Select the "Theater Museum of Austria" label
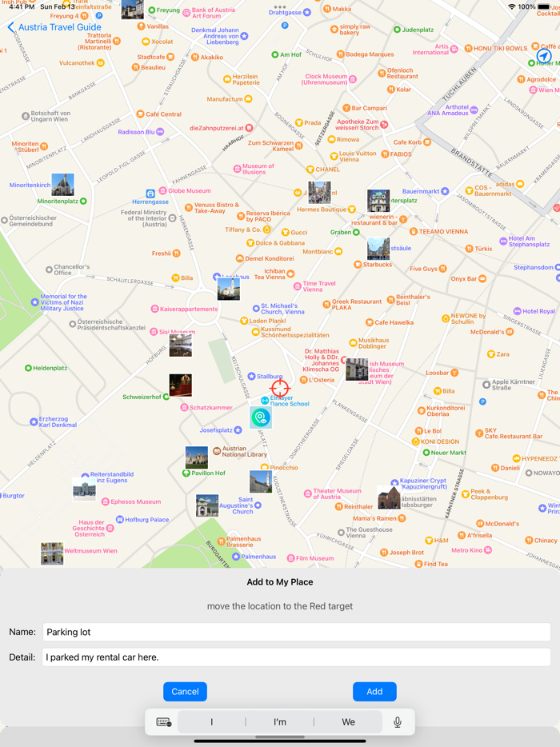 coord(337,493)
